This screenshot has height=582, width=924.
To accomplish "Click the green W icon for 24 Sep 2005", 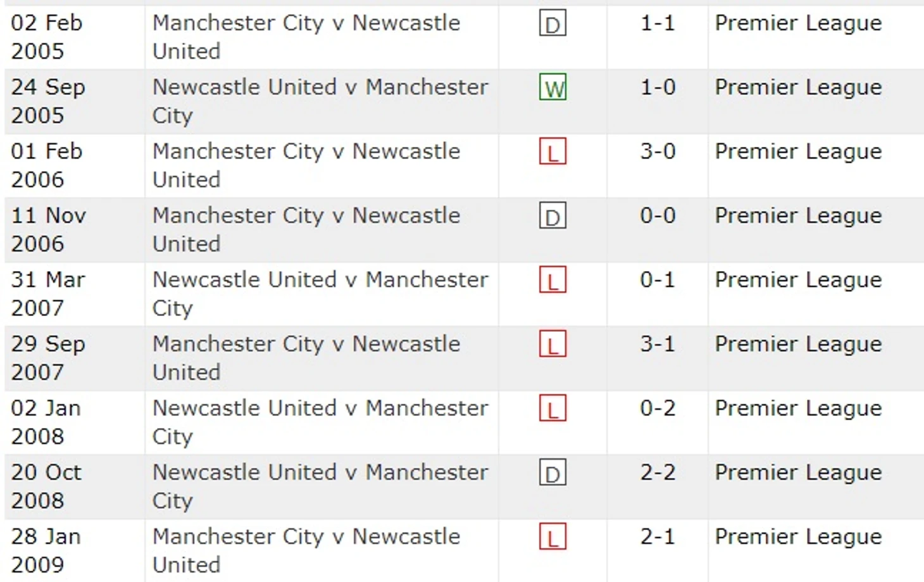I will click(x=553, y=87).
